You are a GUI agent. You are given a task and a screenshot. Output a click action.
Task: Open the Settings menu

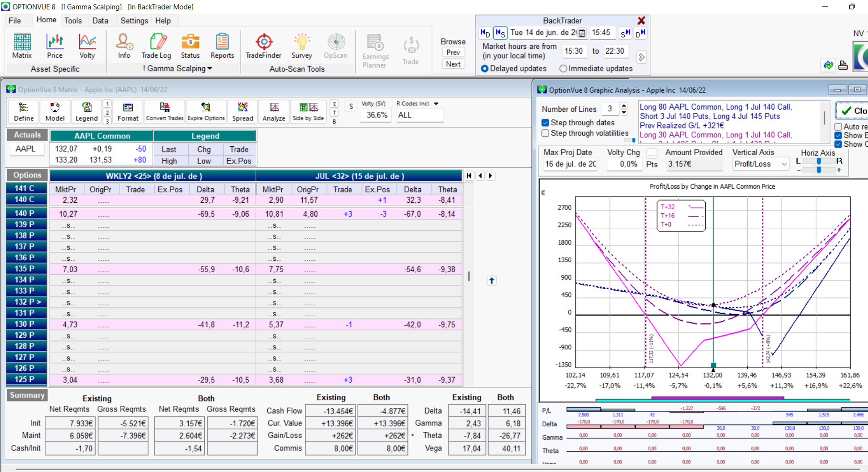(x=134, y=21)
